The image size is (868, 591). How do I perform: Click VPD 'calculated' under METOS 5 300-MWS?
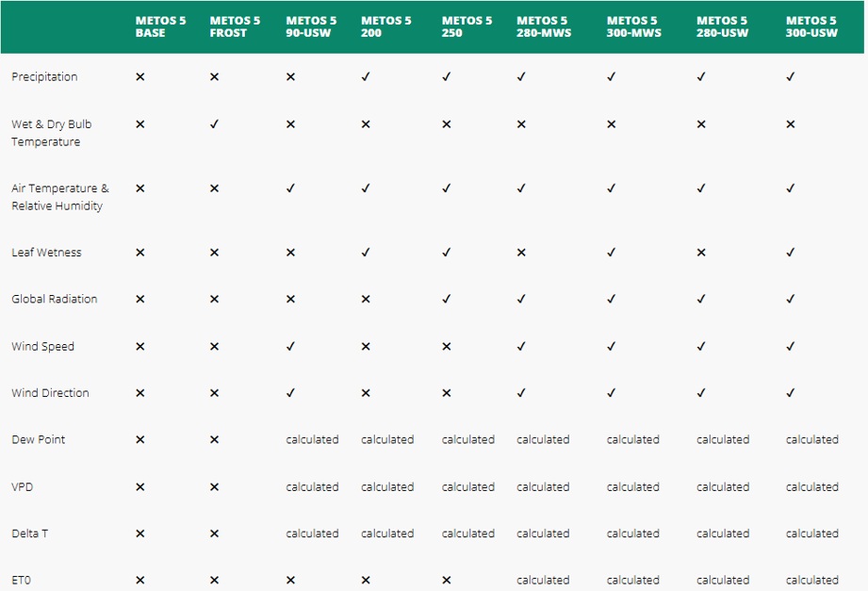click(633, 487)
